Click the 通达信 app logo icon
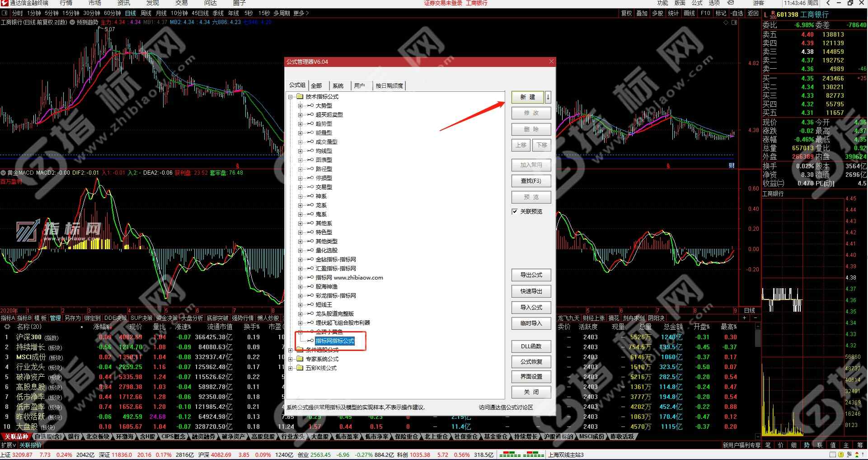The height and width of the screenshot is (460, 868). pos(5,3)
